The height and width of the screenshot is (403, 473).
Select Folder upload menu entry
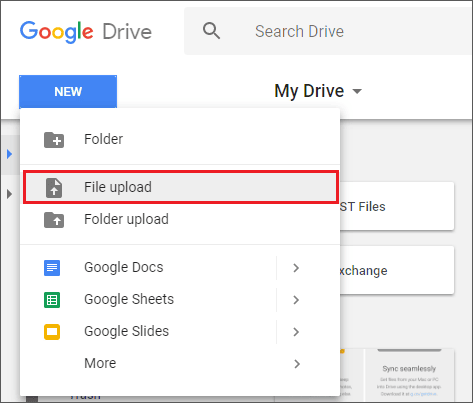click(x=180, y=219)
